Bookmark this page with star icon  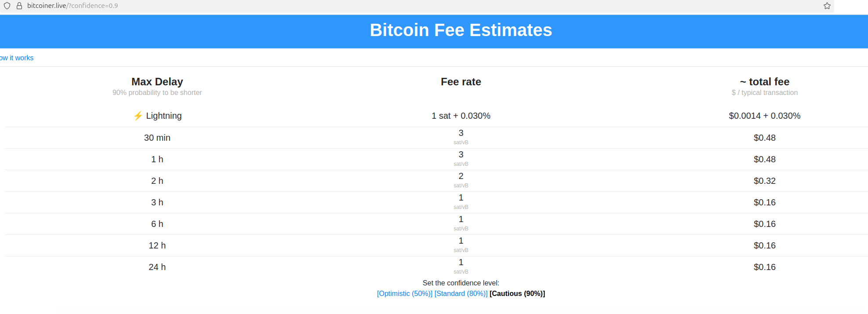click(x=827, y=6)
